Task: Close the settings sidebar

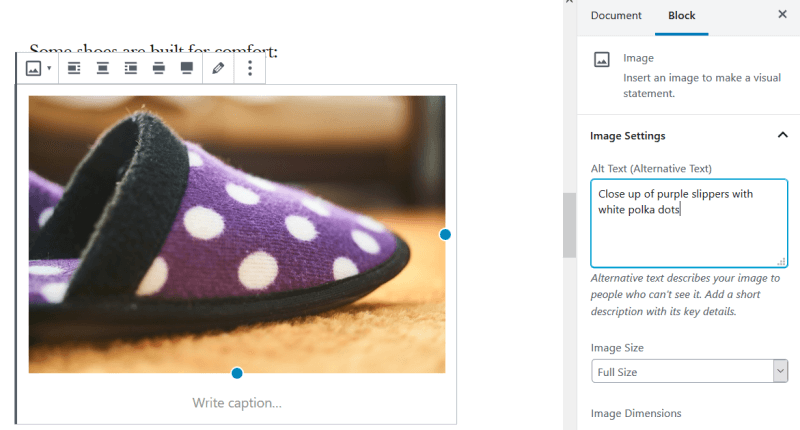Action: [782, 14]
